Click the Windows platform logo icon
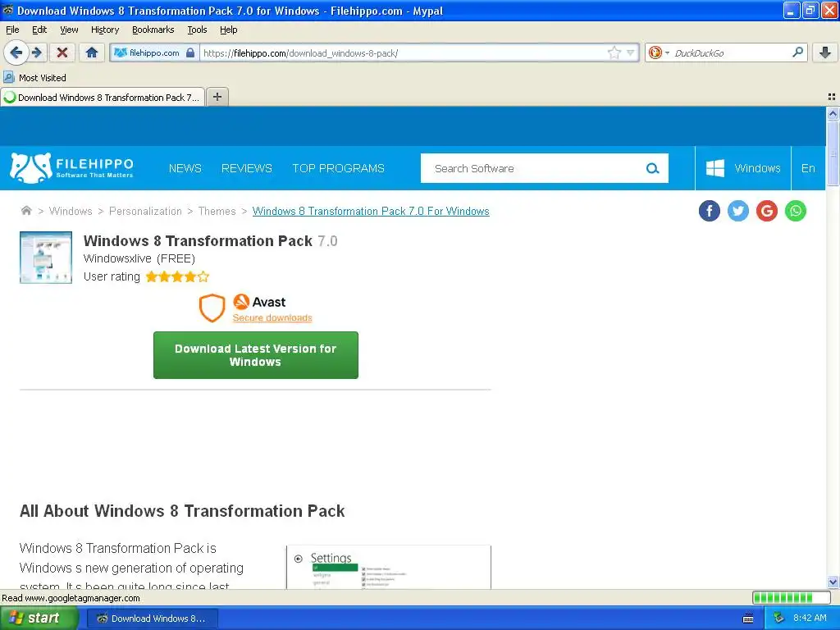 (x=715, y=168)
